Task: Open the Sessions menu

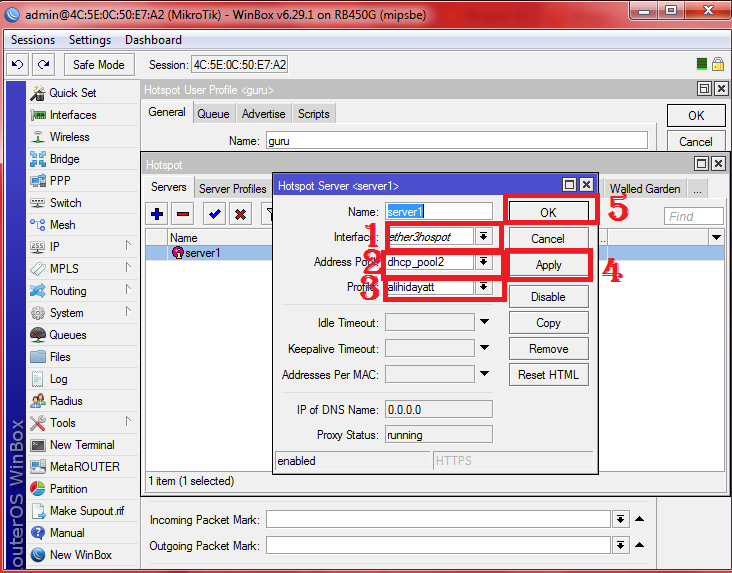Action: click(x=33, y=40)
